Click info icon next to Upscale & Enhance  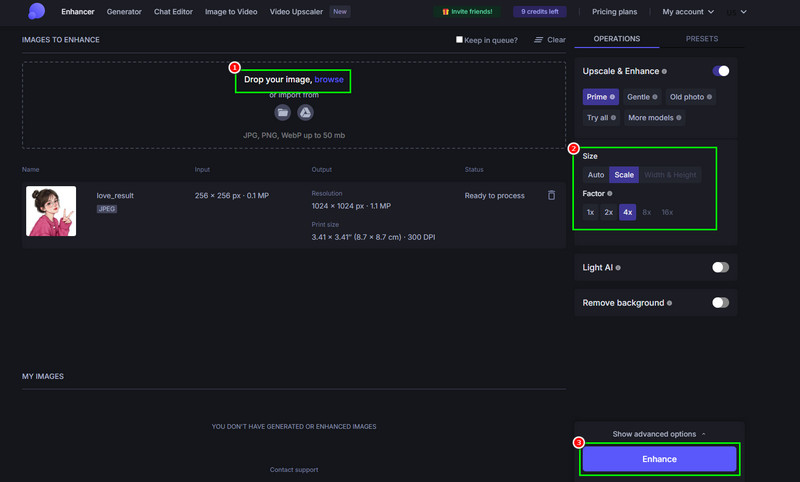665,72
